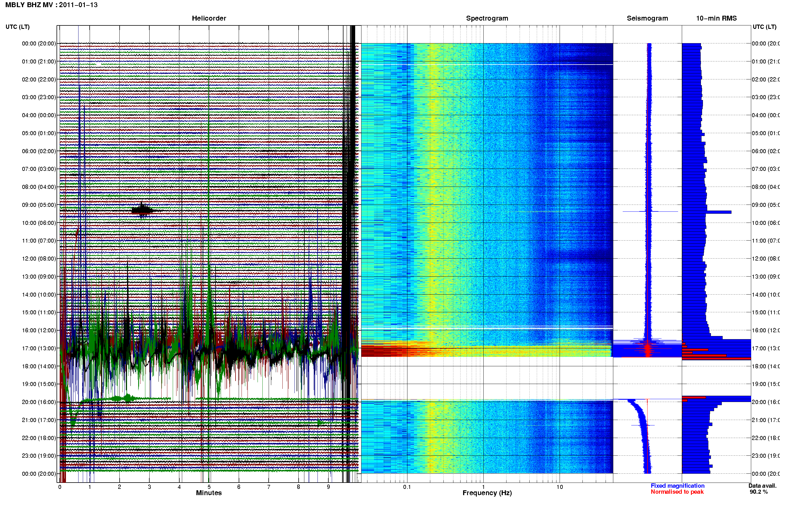
Task: Click the 7 tick label on the Minutes axis
Action: [x=269, y=487]
